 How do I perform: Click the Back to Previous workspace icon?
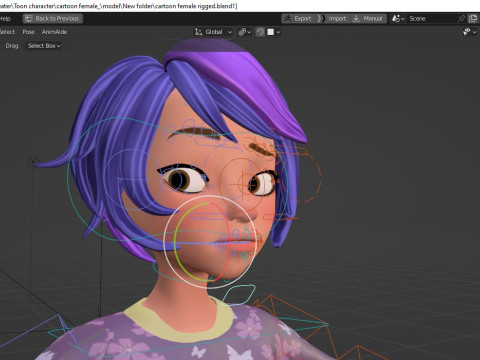tap(29, 19)
